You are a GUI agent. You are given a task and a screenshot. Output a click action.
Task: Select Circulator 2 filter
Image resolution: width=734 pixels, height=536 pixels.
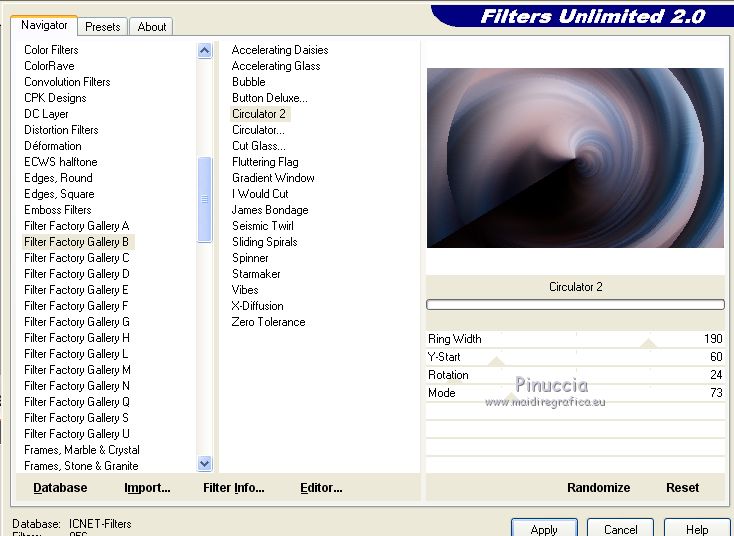259,114
